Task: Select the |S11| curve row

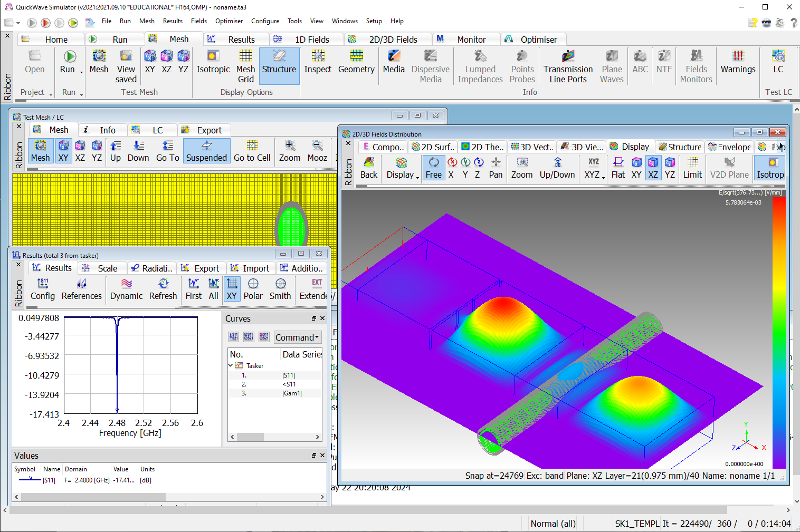Action: tap(275, 375)
